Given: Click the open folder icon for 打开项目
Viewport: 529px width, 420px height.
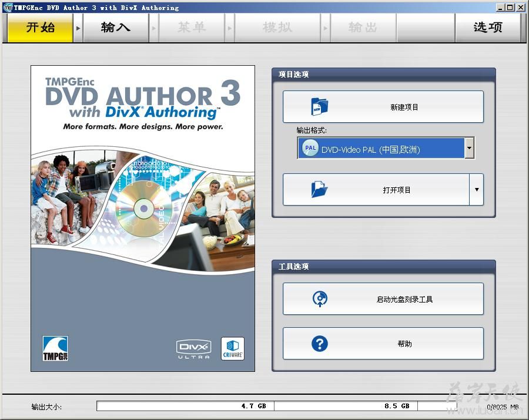Looking at the screenshot, I should coord(319,189).
